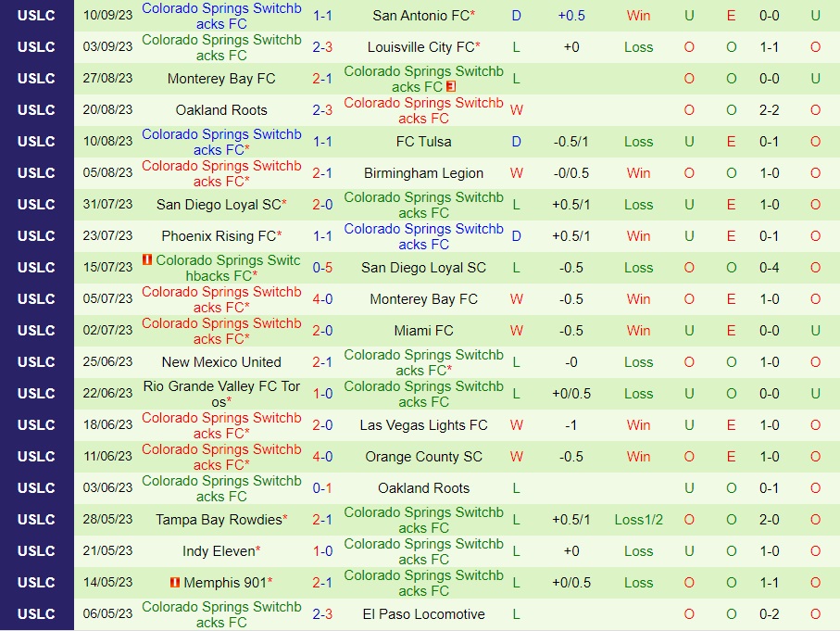Open Colorado Springs Switchbacks FC on 23/07/23
This screenshot has width=840, height=631.
click(423, 236)
